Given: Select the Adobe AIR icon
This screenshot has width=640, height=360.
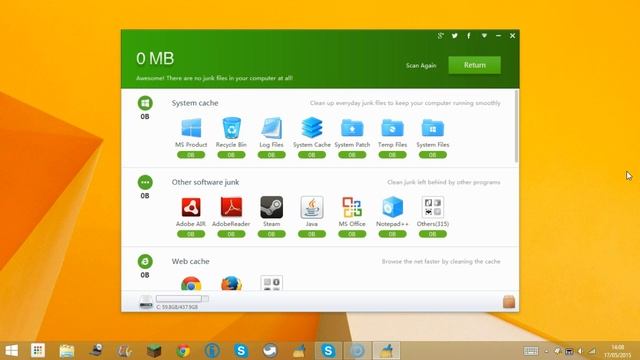Looking at the screenshot, I should pyautogui.click(x=191, y=207).
